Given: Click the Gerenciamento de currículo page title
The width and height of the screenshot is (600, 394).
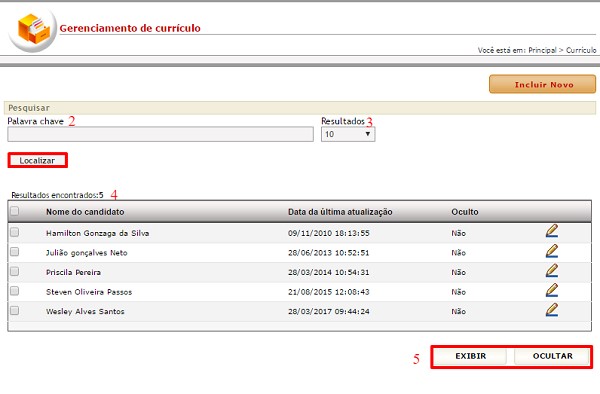Looking at the screenshot, I should point(130,28).
